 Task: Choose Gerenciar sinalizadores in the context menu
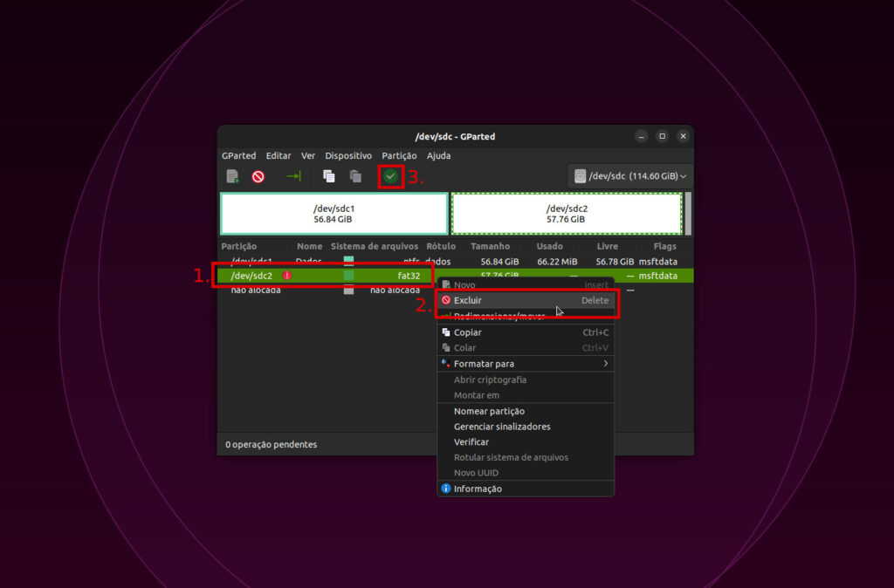coord(526,427)
